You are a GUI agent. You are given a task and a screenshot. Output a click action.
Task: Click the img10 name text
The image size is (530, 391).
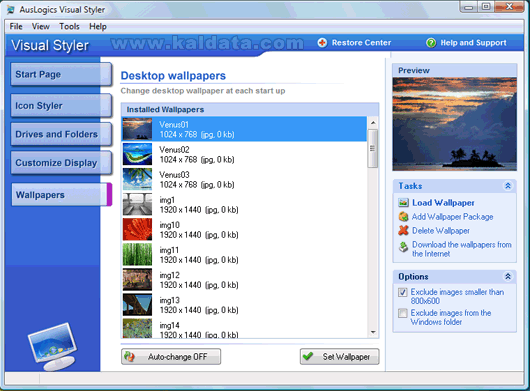click(169, 225)
